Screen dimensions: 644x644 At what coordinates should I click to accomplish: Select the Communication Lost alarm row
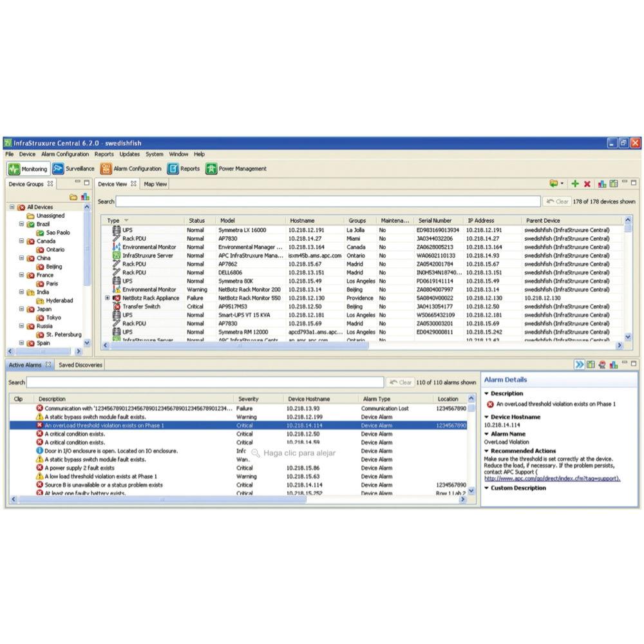coord(238,408)
